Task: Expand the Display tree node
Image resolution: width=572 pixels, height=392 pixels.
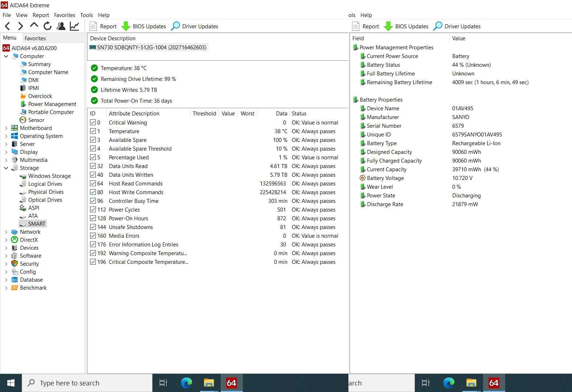Action: point(6,152)
